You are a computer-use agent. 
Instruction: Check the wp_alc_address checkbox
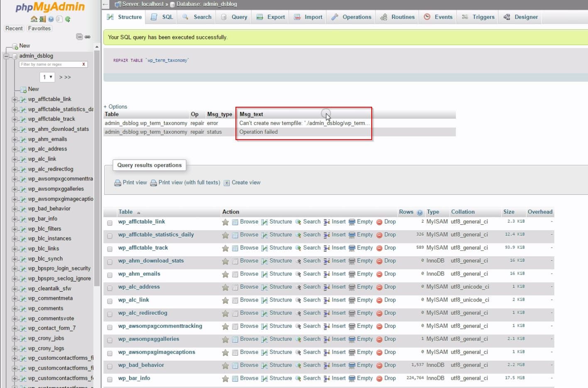110,288
